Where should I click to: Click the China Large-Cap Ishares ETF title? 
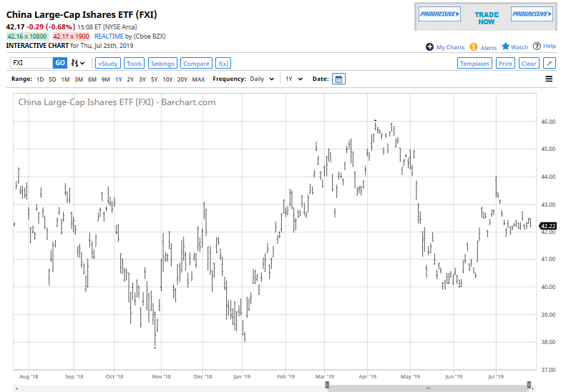[x=82, y=15]
